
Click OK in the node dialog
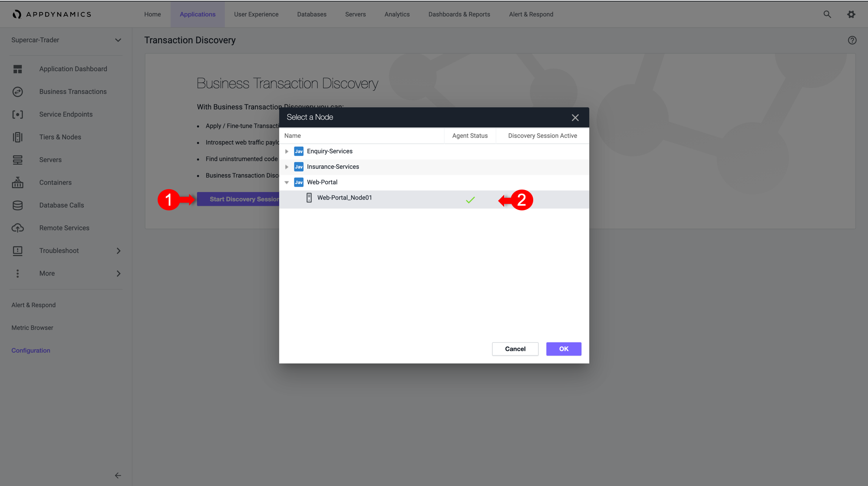pyautogui.click(x=564, y=349)
